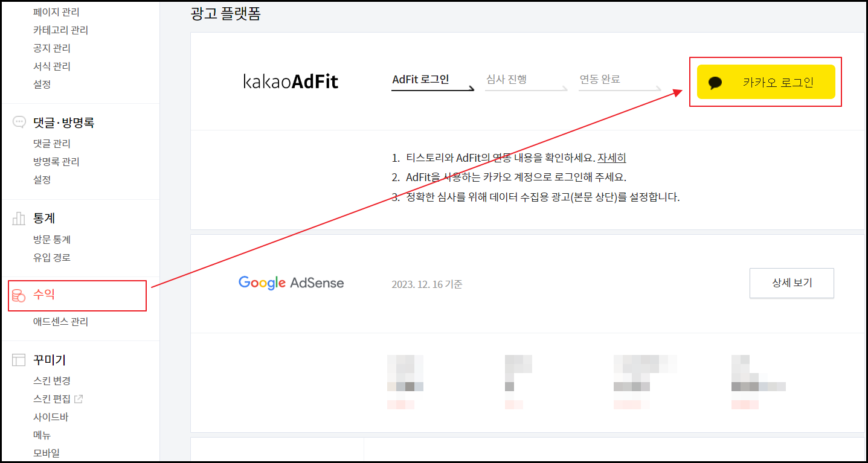The image size is (868, 463).
Task: Open 방문 통계
Action: click(52, 240)
